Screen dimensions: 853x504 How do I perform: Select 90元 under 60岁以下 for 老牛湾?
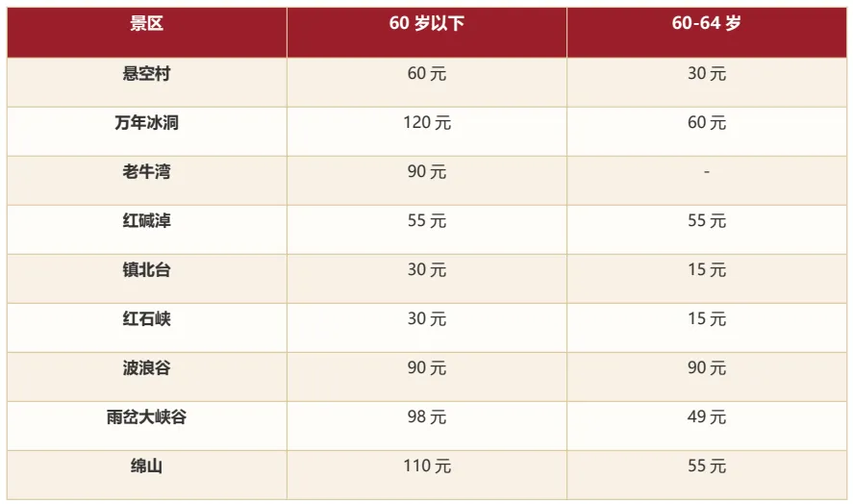[427, 171]
